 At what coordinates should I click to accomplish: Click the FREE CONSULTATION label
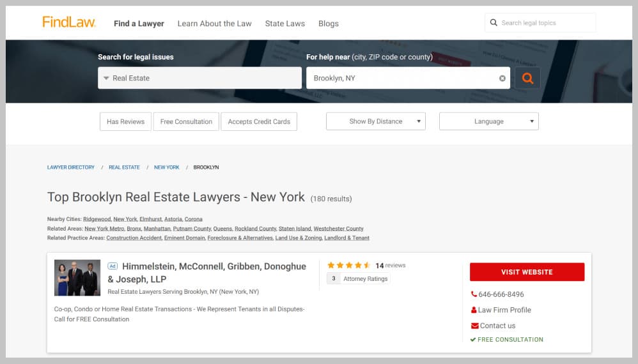click(510, 340)
